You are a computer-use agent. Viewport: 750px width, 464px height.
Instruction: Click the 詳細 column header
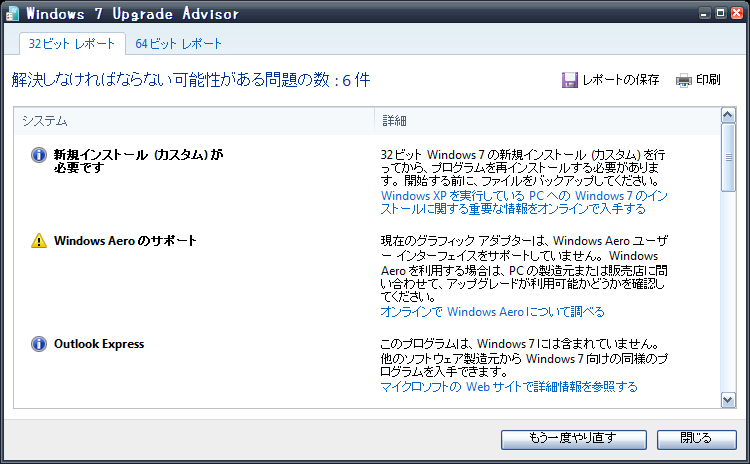pyautogui.click(x=547, y=121)
